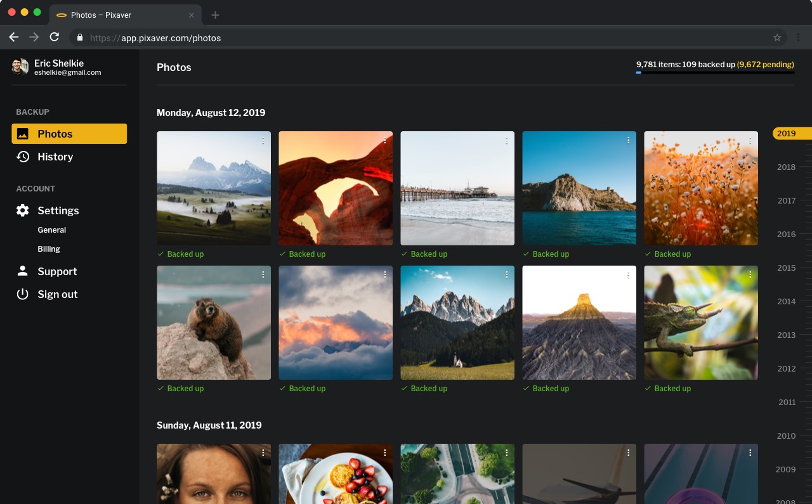Open a new browser tab with plus
812x504 pixels.
pos(215,15)
